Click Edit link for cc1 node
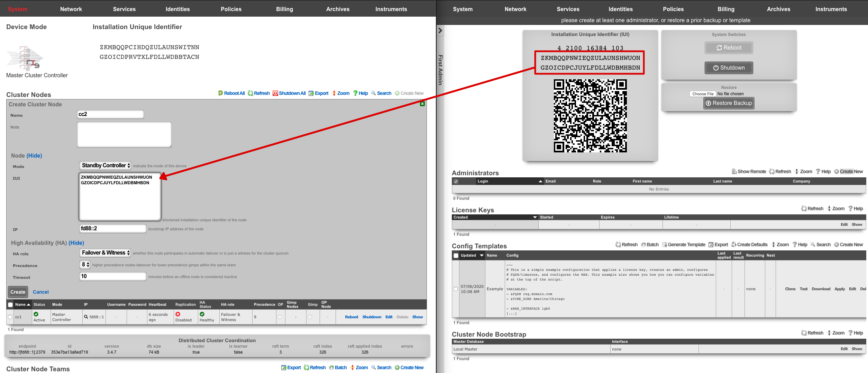The image size is (868, 373). [x=389, y=317]
